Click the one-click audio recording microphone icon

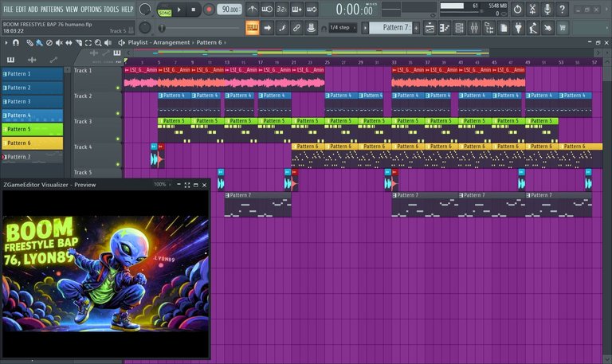tap(547, 9)
